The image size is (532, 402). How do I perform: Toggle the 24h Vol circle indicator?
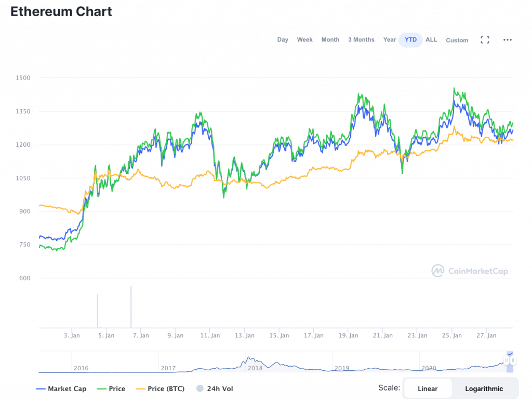(199, 388)
